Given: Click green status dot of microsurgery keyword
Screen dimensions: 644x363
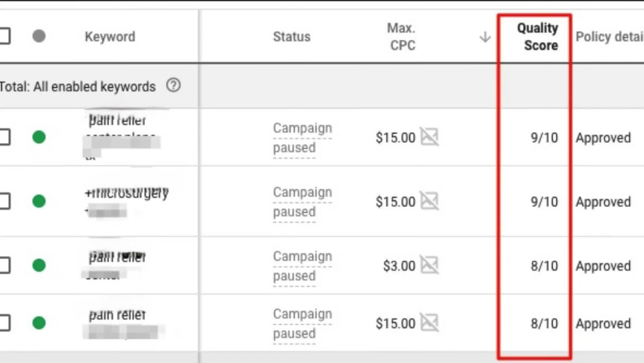Looking at the screenshot, I should [x=39, y=201].
